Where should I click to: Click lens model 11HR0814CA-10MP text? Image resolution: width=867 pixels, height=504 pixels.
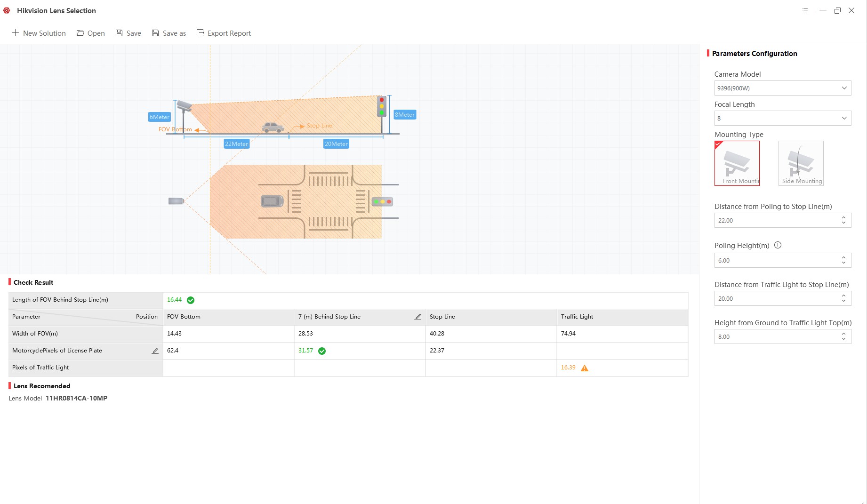[76, 398]
